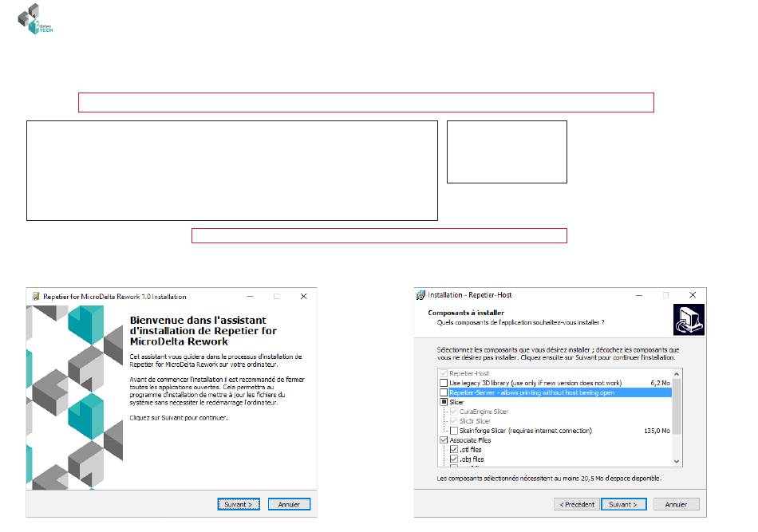This screenshot has height=532, width=758.
Task: Click the component list scroll-up arrow
Action: tap(677, 374)
